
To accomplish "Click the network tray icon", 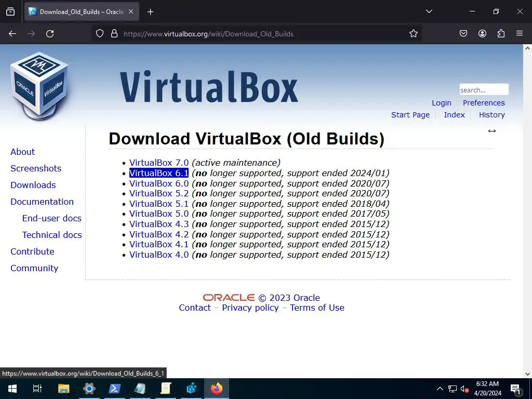I will coord(453,389).
